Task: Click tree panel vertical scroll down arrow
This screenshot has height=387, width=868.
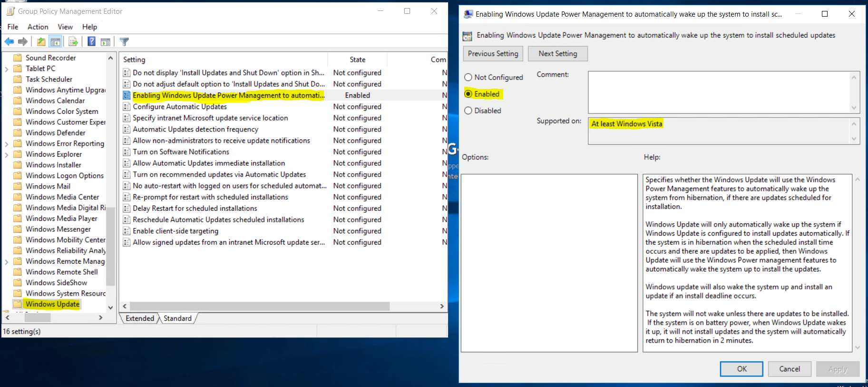Action: (x=110, y=308)
